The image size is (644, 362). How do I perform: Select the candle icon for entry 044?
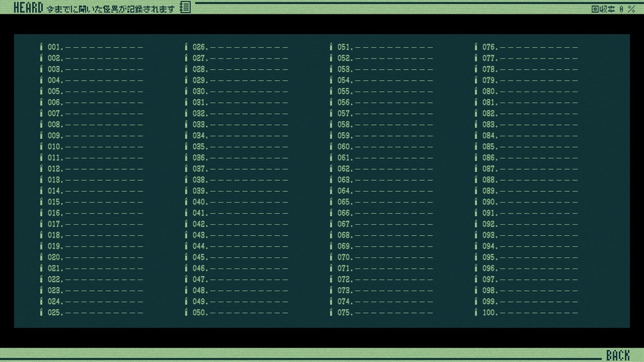(x=186, y=246)
